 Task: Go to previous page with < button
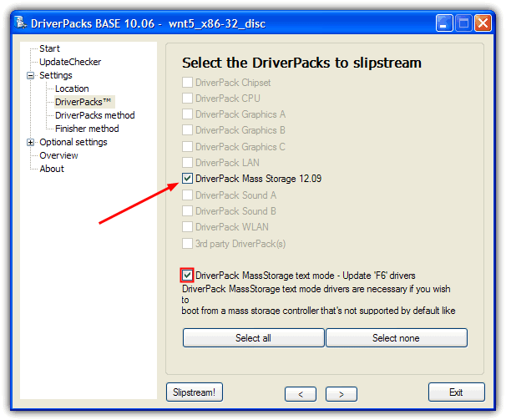click(x=301, y=394)
